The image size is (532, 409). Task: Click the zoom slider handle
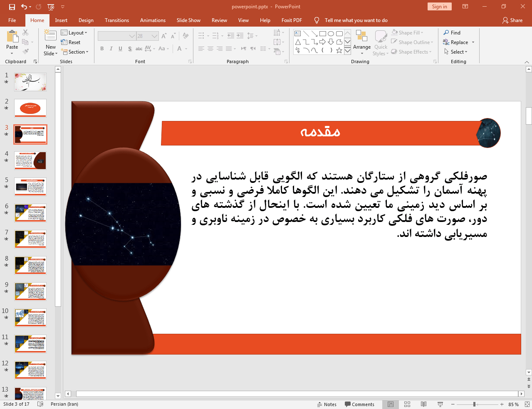[x=474, y=404]
